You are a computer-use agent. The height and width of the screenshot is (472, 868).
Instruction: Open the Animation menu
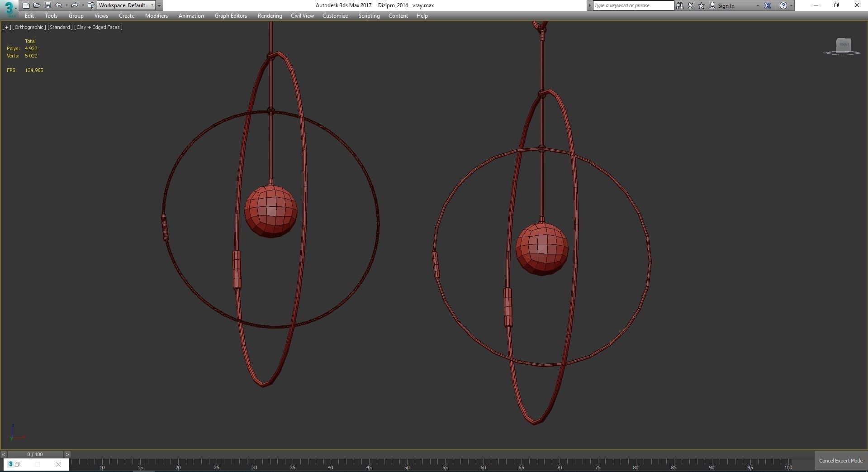click(191, 16)
